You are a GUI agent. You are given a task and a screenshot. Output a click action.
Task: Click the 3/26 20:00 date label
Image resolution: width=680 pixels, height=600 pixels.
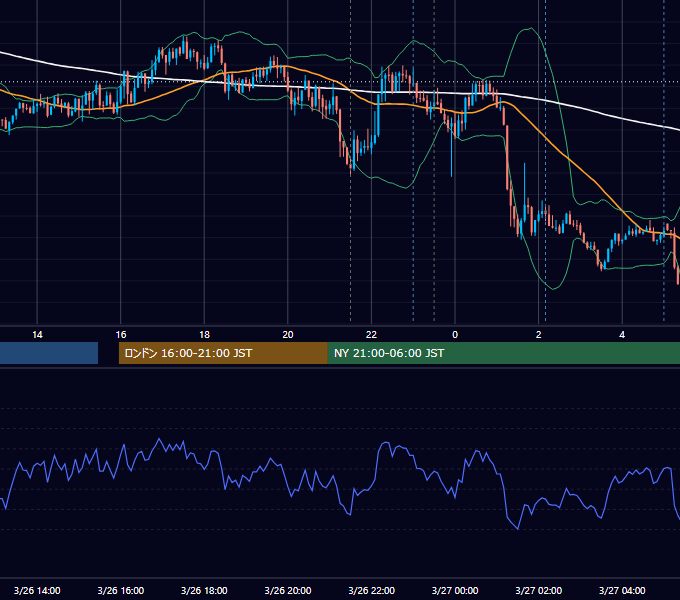click(288, 590)
